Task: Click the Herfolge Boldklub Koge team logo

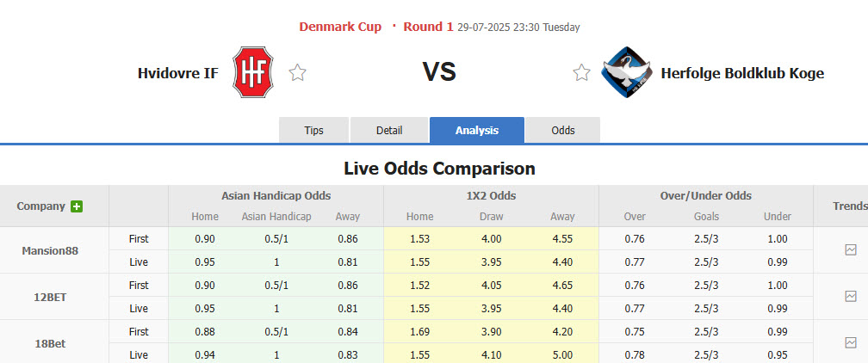Action: pos(625,72)
